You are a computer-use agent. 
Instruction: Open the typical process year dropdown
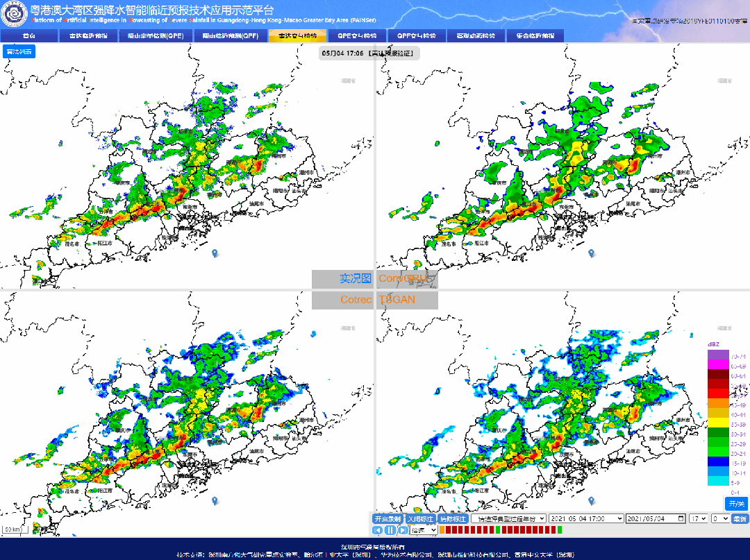[508, 518]
